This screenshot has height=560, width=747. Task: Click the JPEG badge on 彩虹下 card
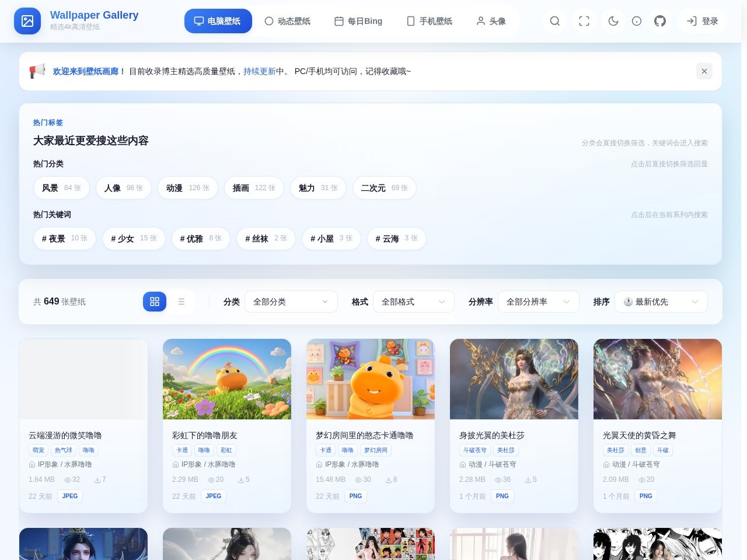(214, 496)
